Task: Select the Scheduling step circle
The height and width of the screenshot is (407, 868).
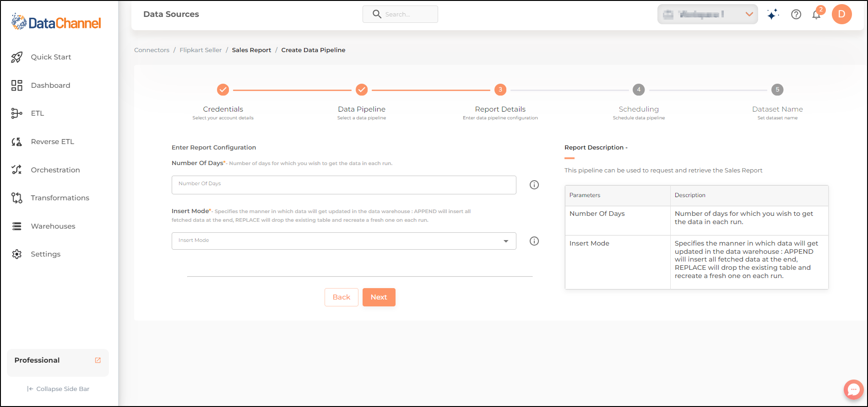Action: (x=639, y=90)
